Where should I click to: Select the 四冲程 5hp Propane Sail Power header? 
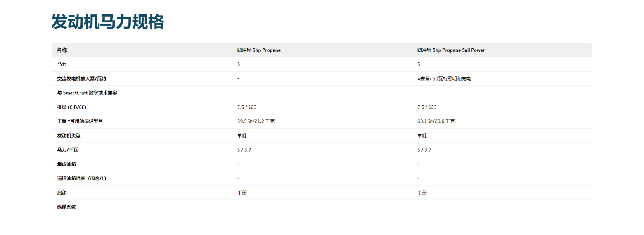coord(451,50)
